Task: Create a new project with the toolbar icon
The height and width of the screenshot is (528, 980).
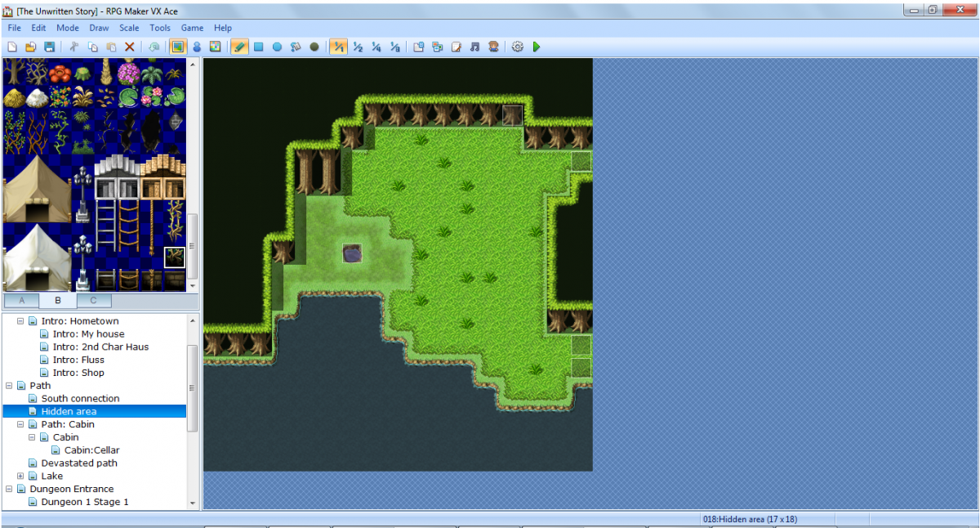Action: (x=12, y=47)
